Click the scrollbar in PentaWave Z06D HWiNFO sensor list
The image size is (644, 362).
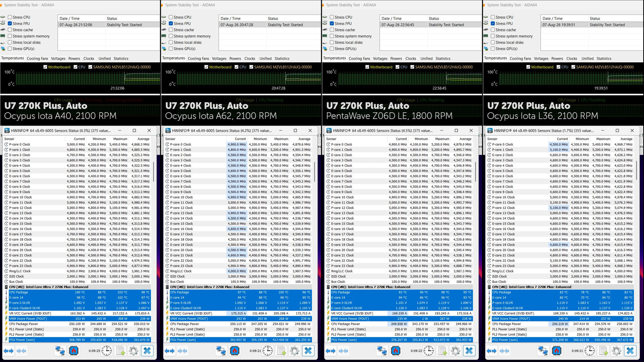click(475, 171)
